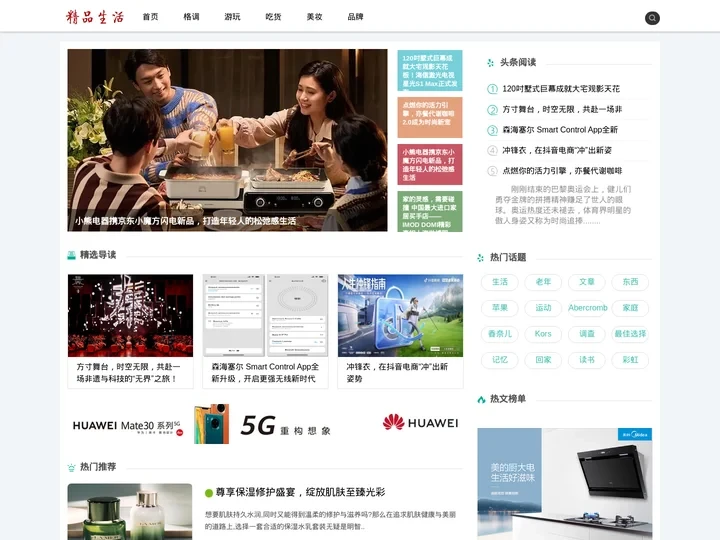720x540 pixels.
Task: Click the 精品生活 site logo
Action: point(95,17)
